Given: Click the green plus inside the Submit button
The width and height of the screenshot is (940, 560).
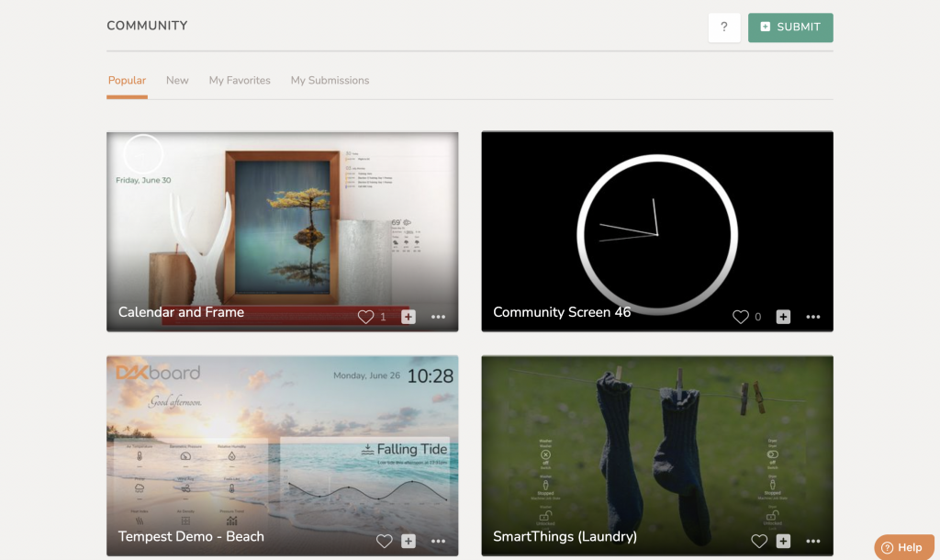Looking at the screenshot, I should [766, 28].
